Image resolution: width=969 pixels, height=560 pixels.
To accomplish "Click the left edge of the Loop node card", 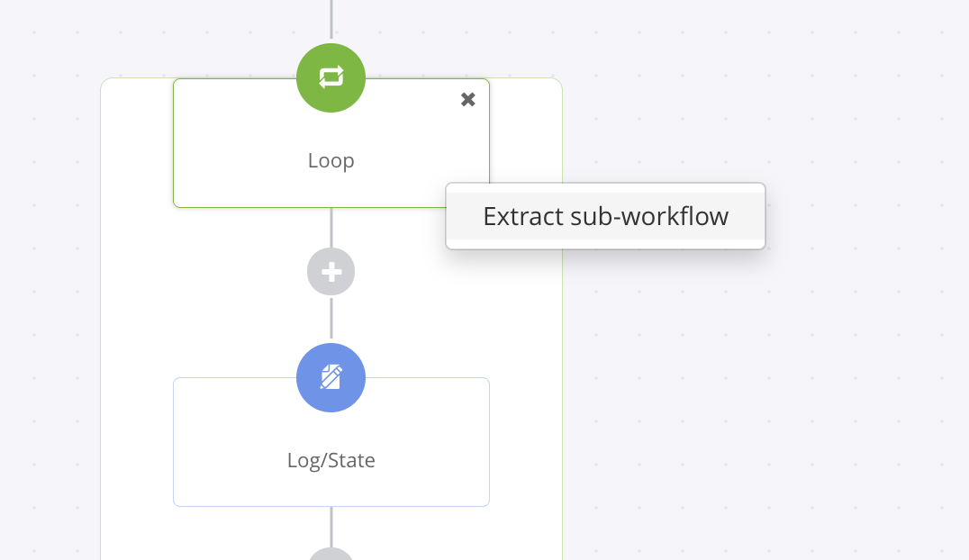I will tap(174, 143).
